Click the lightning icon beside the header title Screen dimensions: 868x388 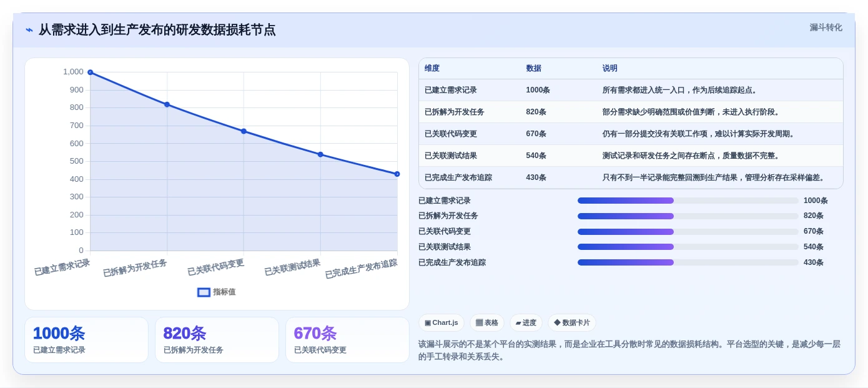(x=29, y=30)
